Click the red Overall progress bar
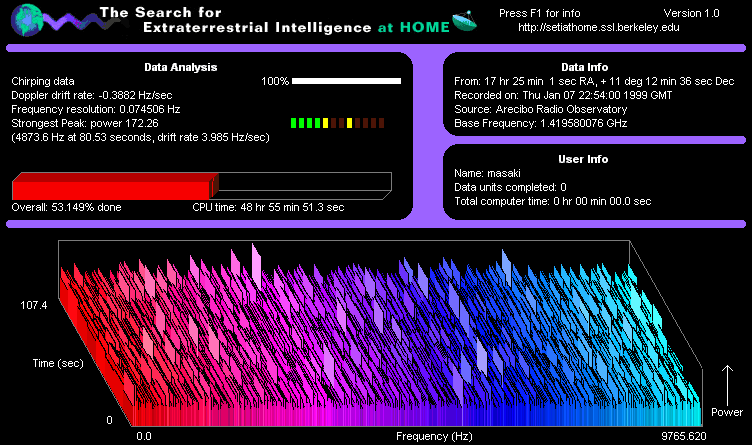This screenshot has width=752, height=445. tap(202, 186)
